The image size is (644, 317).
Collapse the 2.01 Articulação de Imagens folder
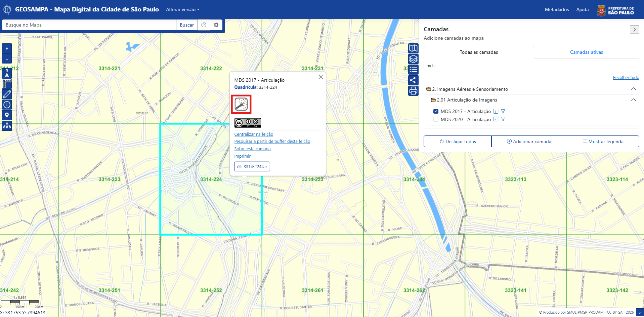point(634,100)
